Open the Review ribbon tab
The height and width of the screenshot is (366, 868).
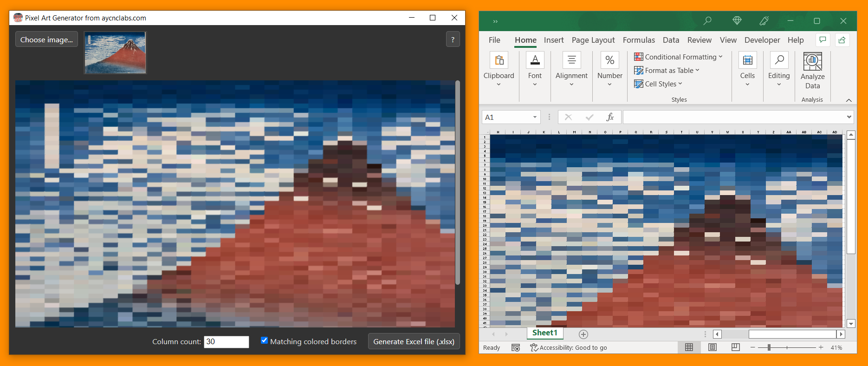[x=700, y=40]
